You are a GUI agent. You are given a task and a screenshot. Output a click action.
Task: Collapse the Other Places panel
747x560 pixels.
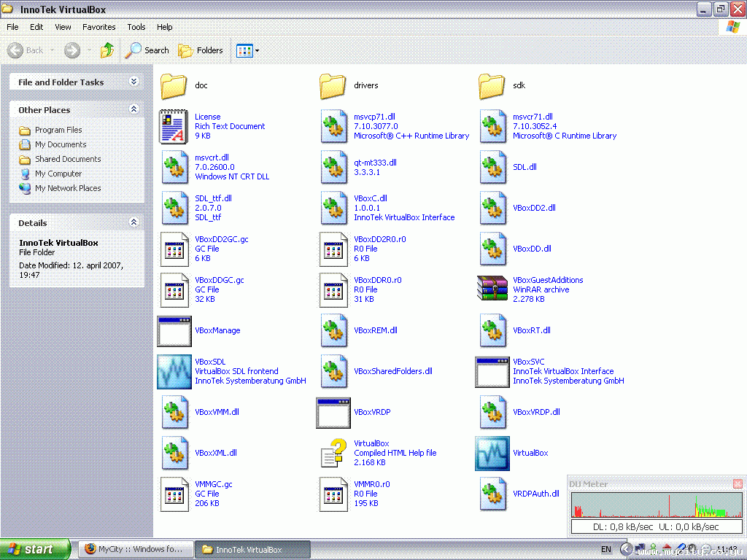point(133,109)
